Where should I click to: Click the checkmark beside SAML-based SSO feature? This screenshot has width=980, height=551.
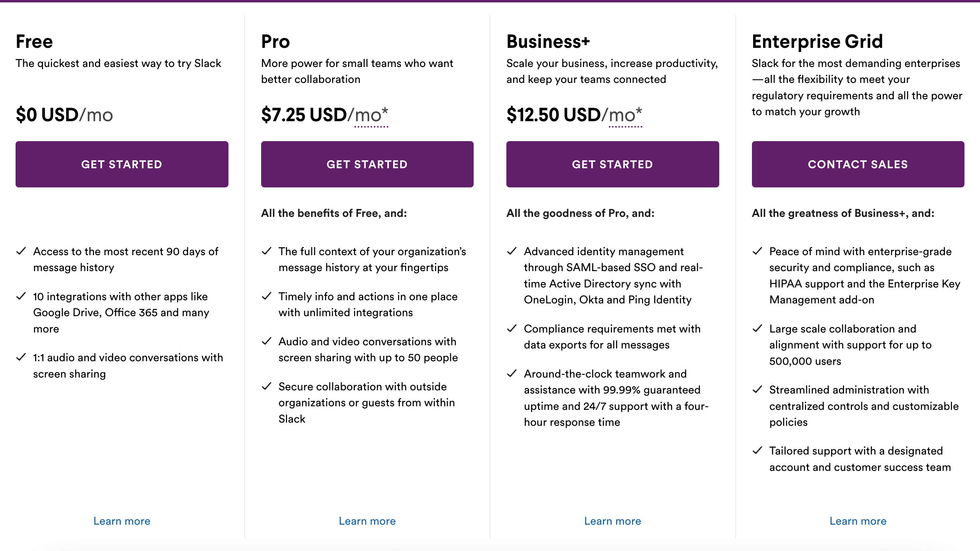point(511,251)
